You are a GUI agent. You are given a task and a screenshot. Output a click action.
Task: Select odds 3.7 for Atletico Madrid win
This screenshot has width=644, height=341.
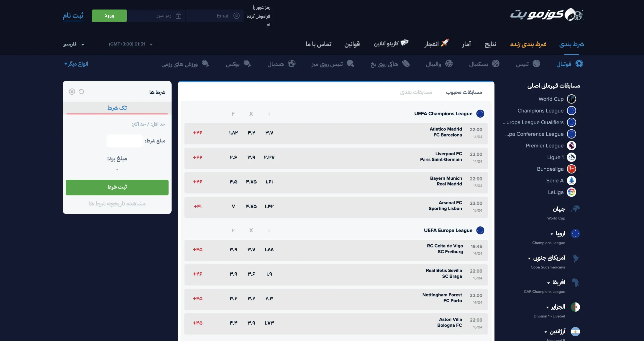pos(269,133)
